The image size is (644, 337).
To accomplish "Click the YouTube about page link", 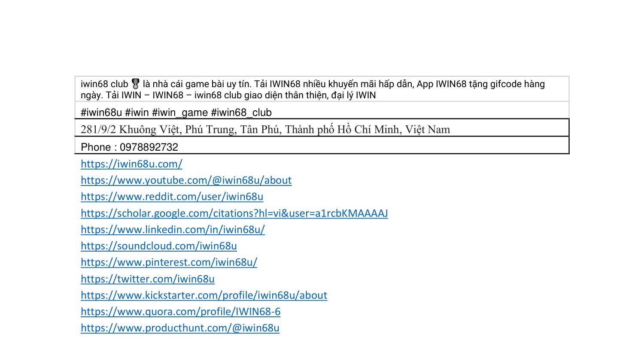I will click(186, 180).
